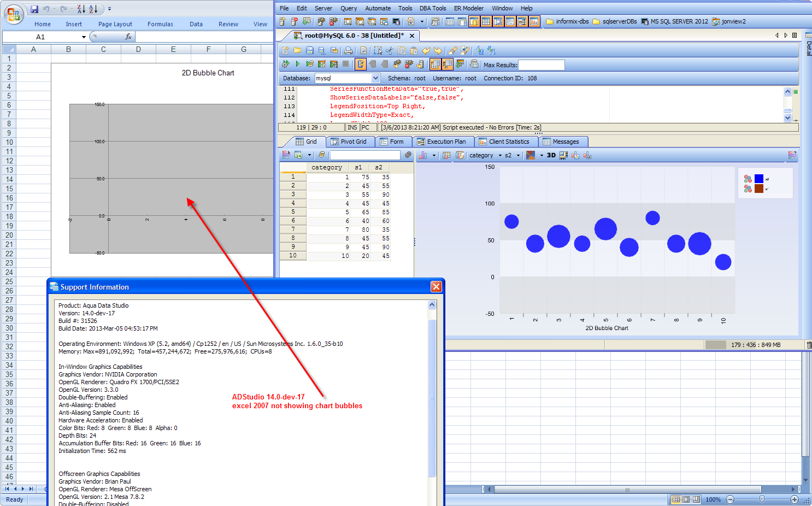Screen dimensions: 812x506
Task: Expand the Excel Name Box dropdown
Action: pos(84,37)
